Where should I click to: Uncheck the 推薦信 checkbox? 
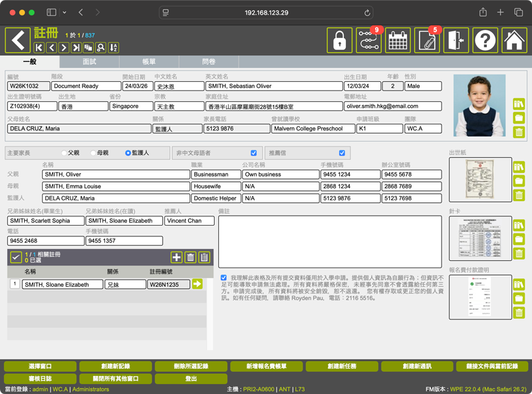click(342, 153)
